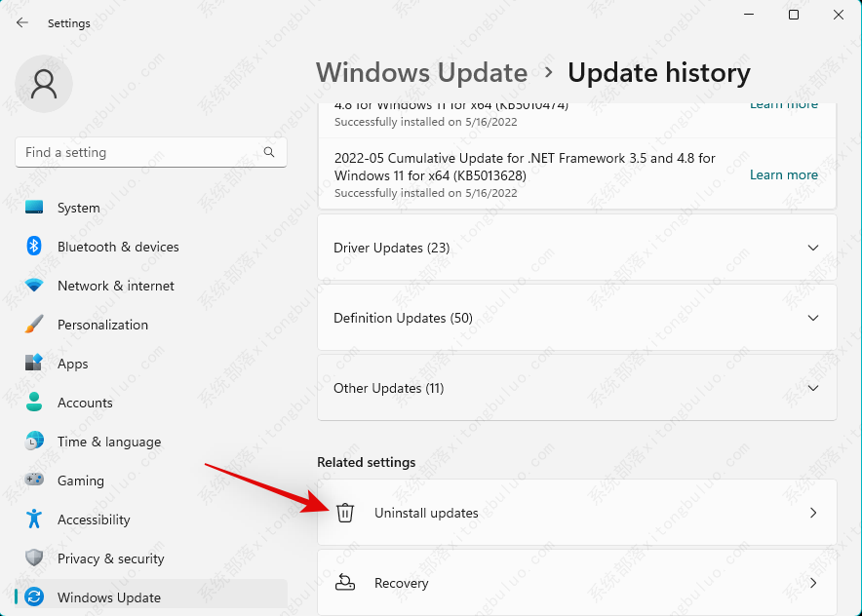Viewport: 862px width, 616px height.
Task: Click the Find a setting search box
Action: coord(141,152)
